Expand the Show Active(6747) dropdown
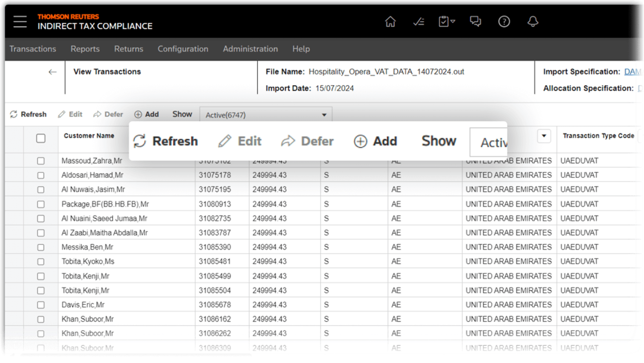The height and width of the screenshot is (363, 644). (324, 115)
